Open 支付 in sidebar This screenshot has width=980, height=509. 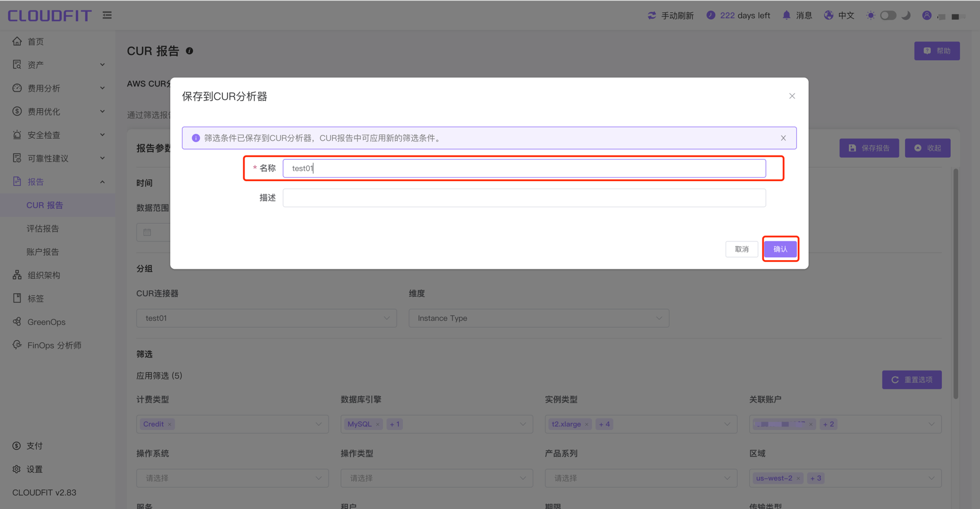(57, 446)
